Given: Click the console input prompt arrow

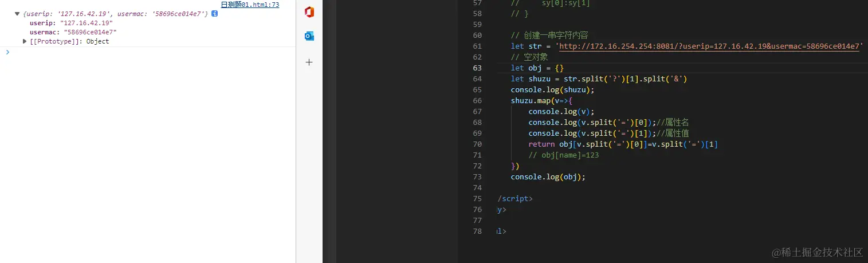Looking at the screenshot, I should pos(7,52).
